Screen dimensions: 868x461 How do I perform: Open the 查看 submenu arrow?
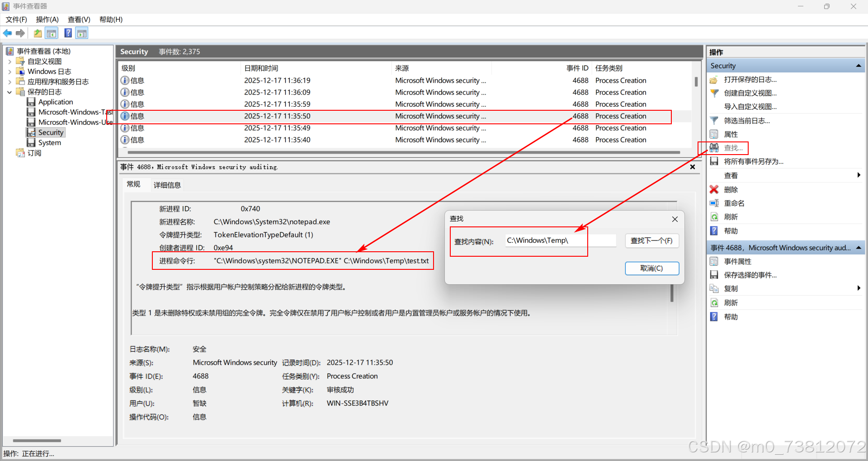(859, 175)
